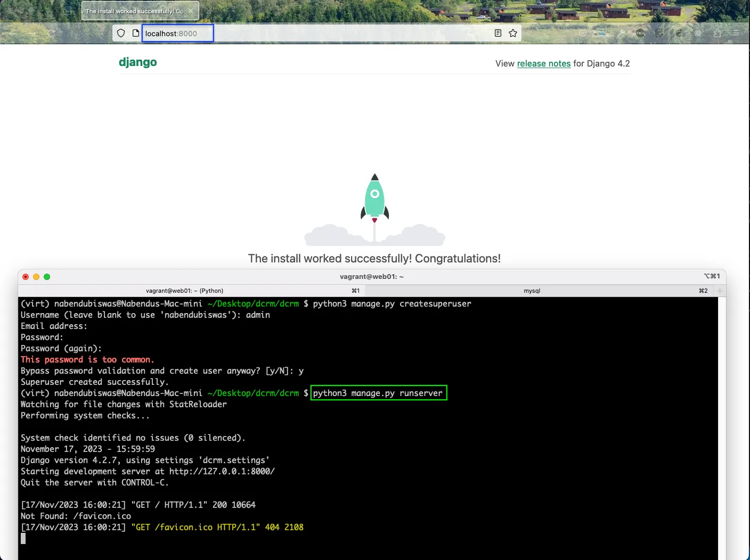Add a new terminal tab with plus
750x560 pixels.
[720, 291]
